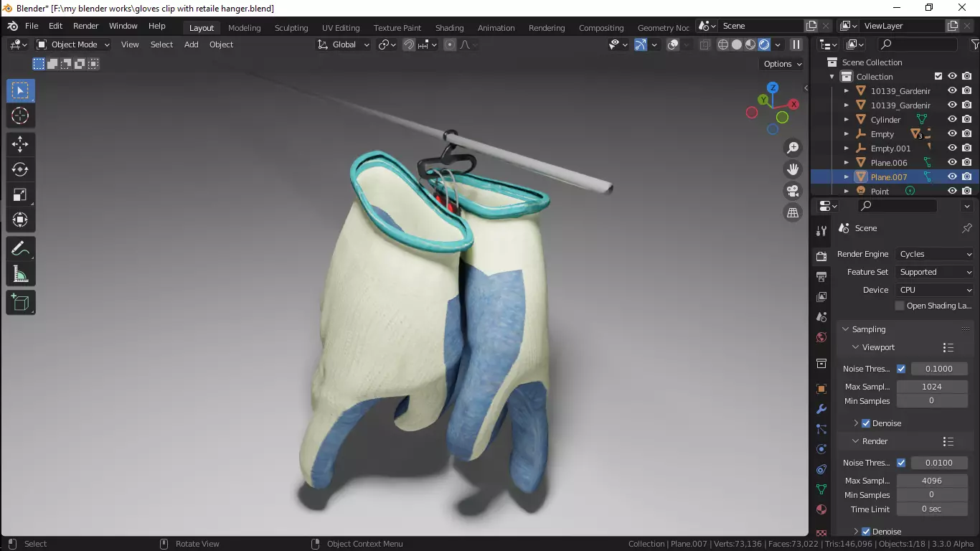Viewport: 980px width, 551px height.
Task: Click the Time Limit field
Action: click(932, 509)
